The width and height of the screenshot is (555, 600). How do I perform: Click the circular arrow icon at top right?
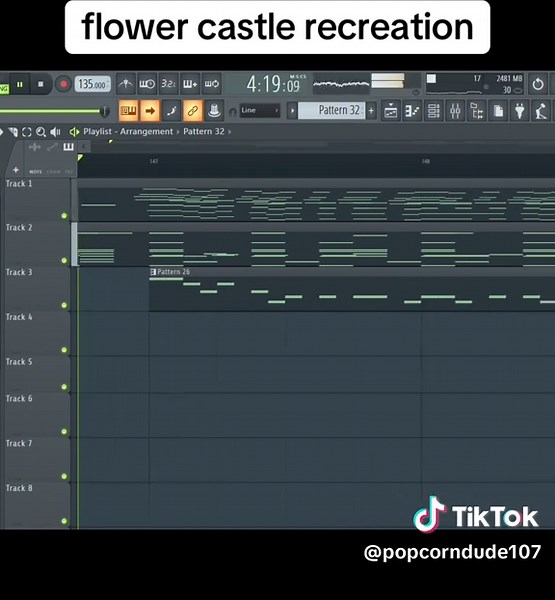(538, 84)
